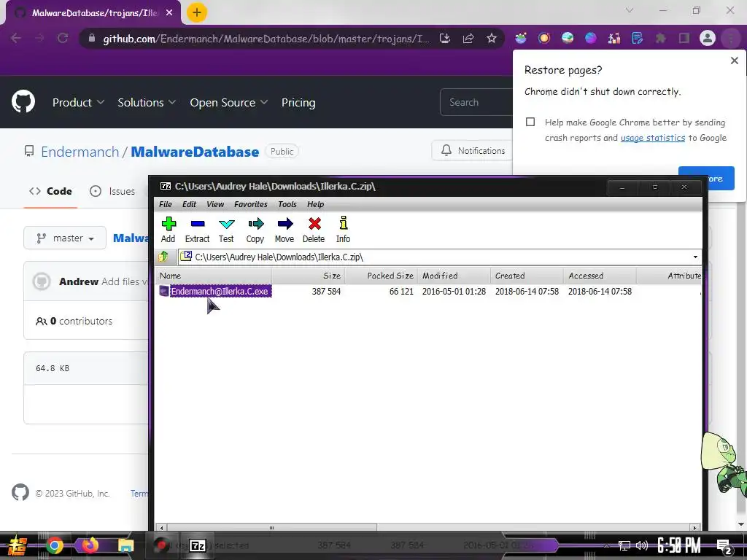Click the Copy toolbar icon in 7-Zip

pyautogui.click(x=255, y=230)
